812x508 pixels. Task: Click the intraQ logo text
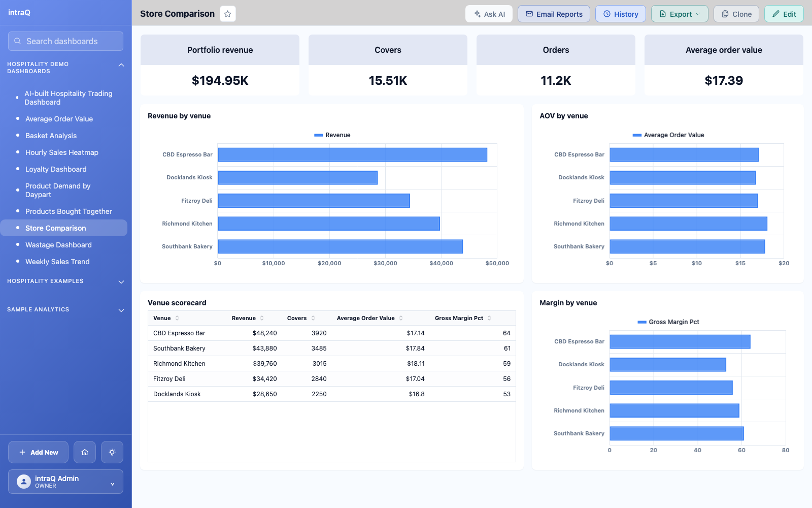[x=19, y=13]
